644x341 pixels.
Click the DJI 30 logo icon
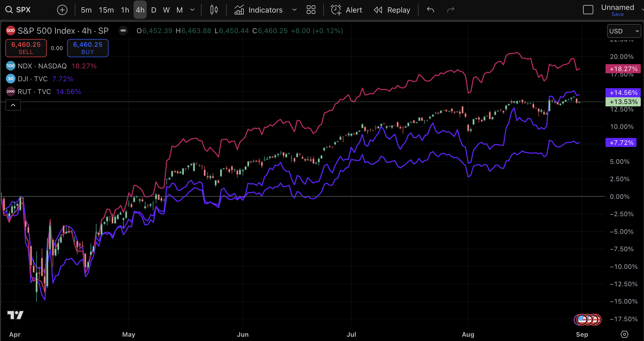pyautogui.click(x=11, y=79)
